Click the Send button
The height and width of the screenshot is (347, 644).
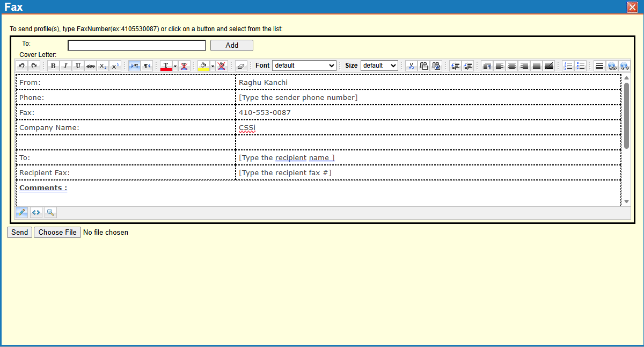click(x=19, y=232)
